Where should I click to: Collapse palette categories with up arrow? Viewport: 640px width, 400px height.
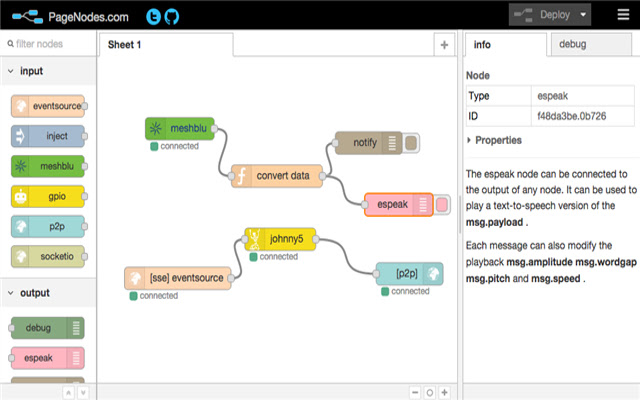coord(69,393)
